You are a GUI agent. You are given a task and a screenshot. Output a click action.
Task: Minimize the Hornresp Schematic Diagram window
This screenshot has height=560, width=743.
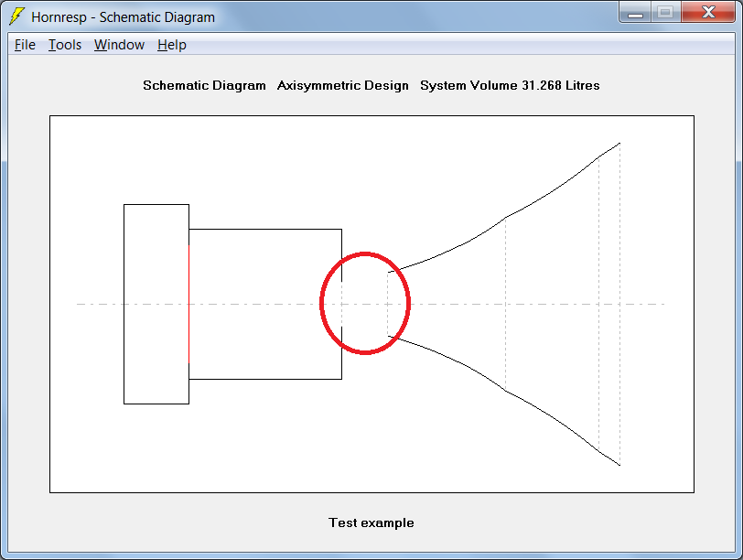tap(635, 13)
